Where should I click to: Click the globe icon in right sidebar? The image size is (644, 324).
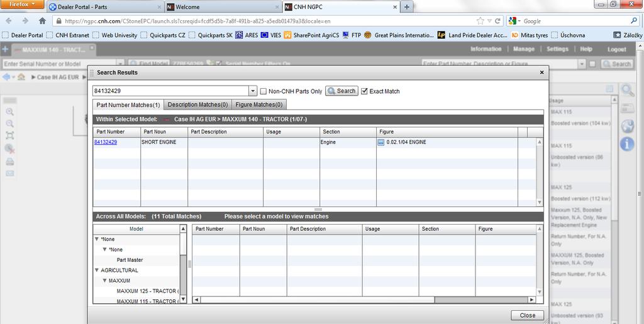[x=628, y=126]
